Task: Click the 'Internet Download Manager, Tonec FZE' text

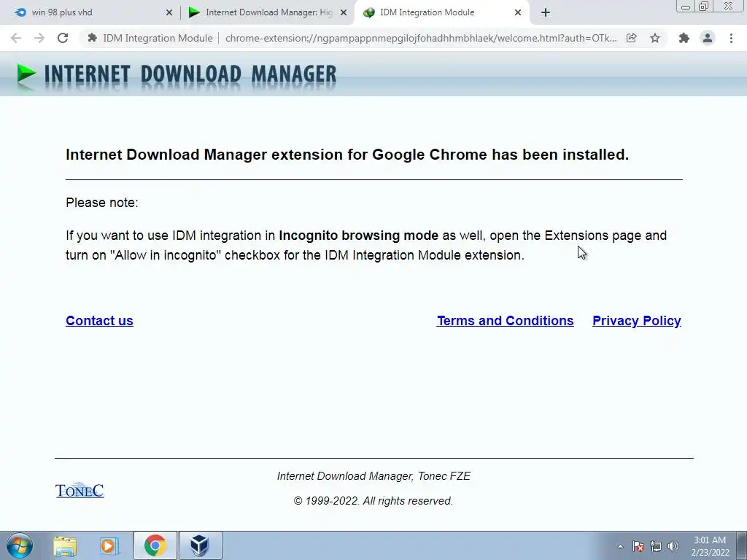Action: (373, 476)
